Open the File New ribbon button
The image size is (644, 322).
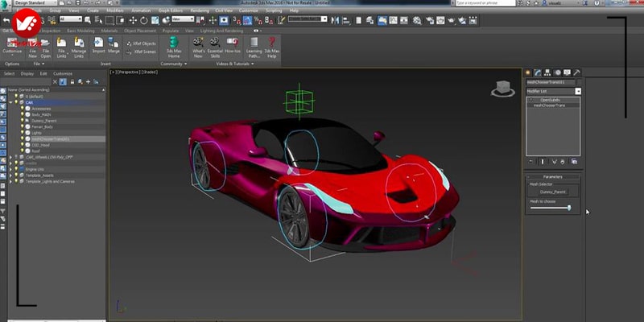pos(32,48)
